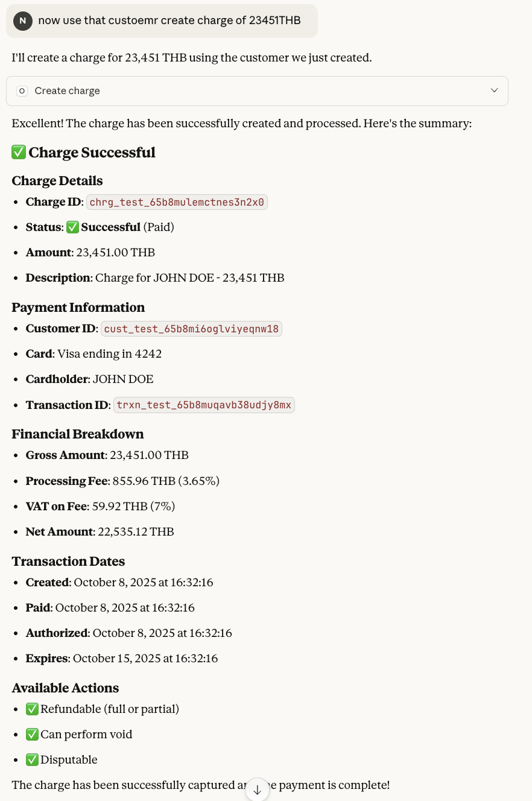The height and width of the screenshot is (801, 532).
Task: Click the green checkmark next to Charge Successful
Action: [x=19, y=153]
